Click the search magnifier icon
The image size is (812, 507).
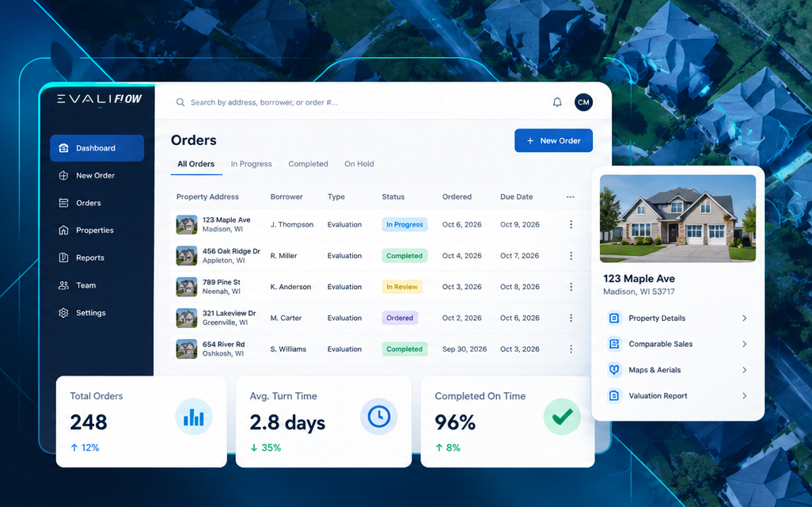[180, 102]
